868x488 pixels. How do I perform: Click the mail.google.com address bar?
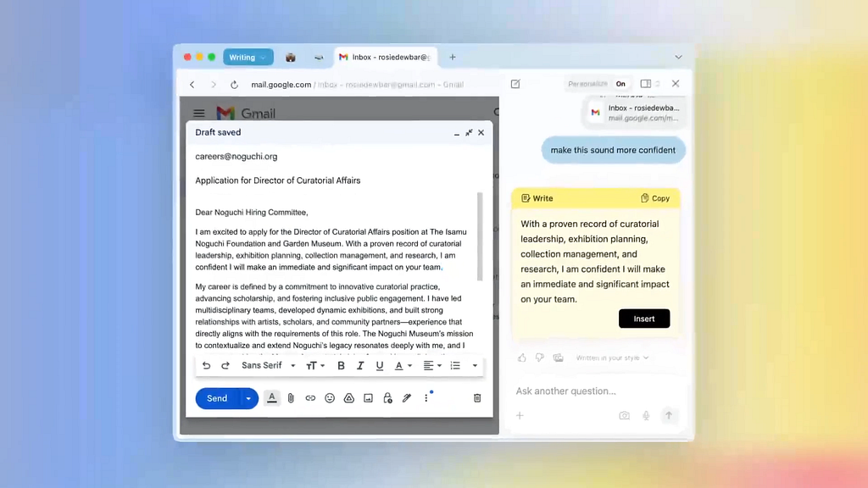coord(357,85)
